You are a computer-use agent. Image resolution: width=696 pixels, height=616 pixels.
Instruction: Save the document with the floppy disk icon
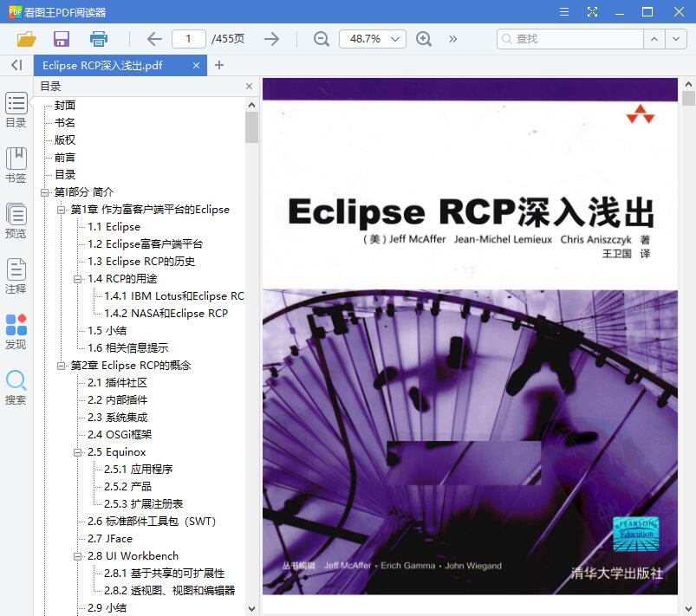(62, 39)
